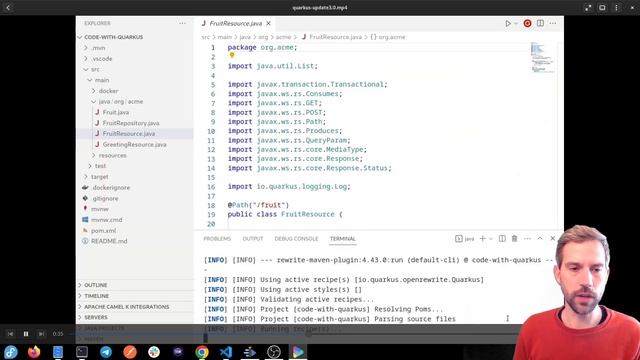Switch to Visual Studio Code in taskbar
640x360 pixels.
coord(226,352)
